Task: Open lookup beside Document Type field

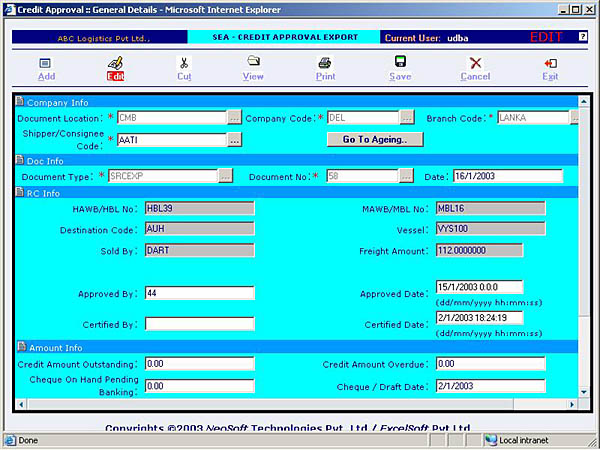Action: (225, 176)
